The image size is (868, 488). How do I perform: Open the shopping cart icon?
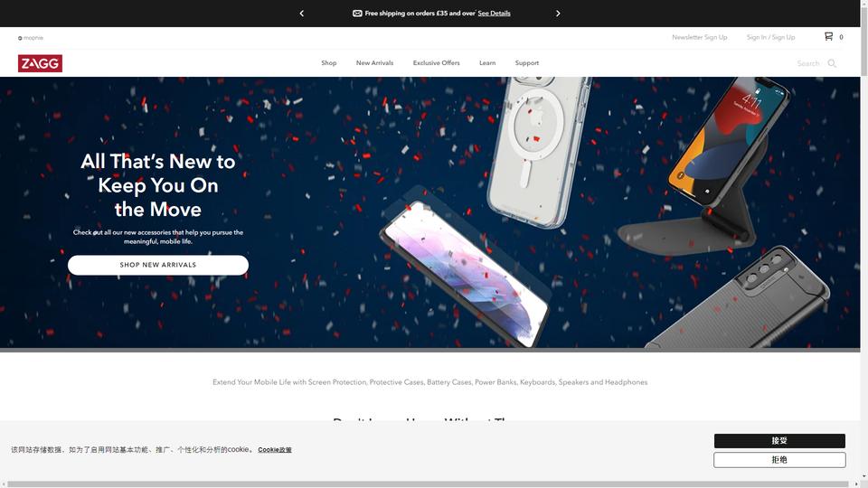(829, 36)
